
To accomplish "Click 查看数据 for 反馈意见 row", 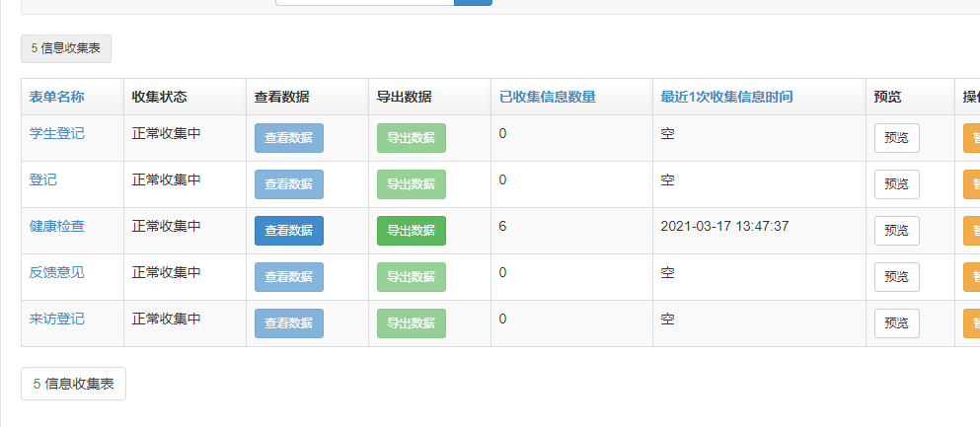I will (289, 276).
